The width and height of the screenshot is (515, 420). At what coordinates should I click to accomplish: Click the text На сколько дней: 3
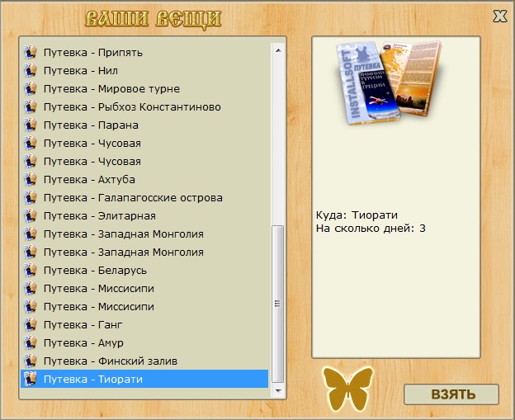tap(371, 229)
